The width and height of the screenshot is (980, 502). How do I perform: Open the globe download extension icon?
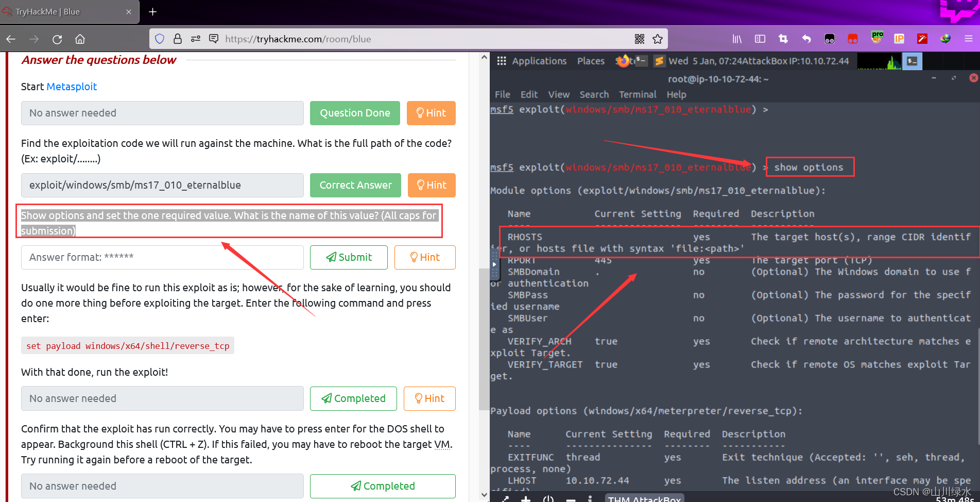coord(945,39)
